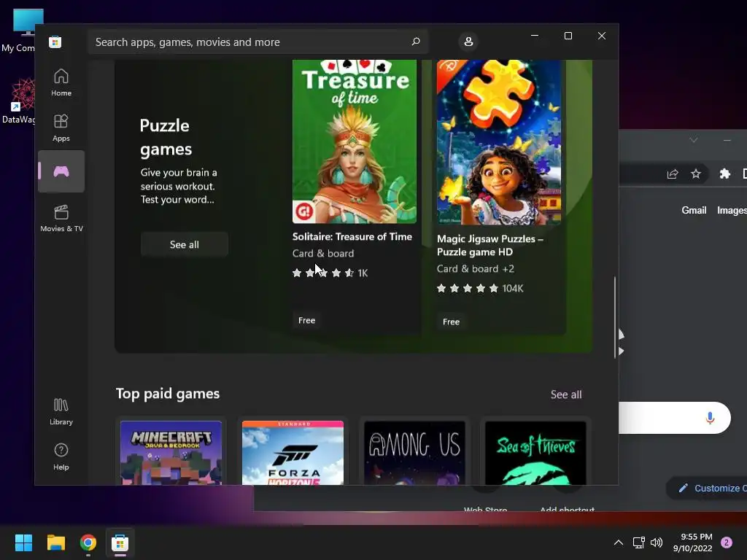Open the user account profile icon

click(x=468, y=42)
